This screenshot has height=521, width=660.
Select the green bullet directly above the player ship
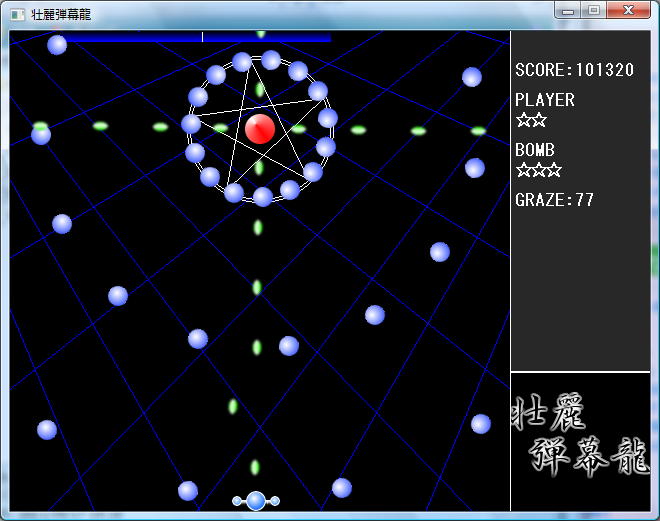pos(255,467)
